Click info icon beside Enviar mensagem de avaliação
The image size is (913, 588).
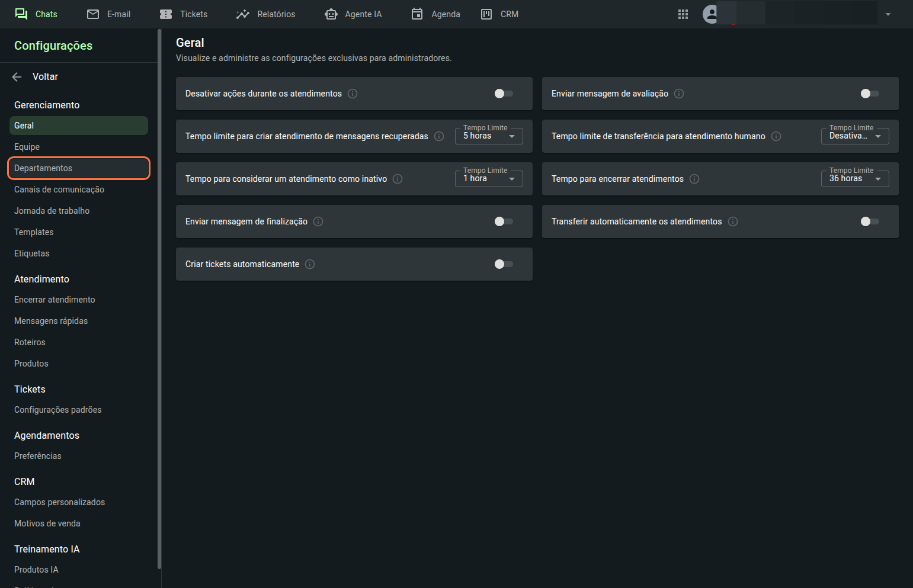pos(679,94)
